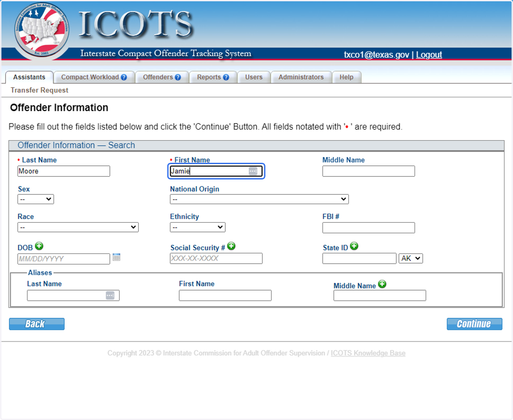The image size is (513, 420).
Task: Switch to the Reports tab
Action: [213, 77]
